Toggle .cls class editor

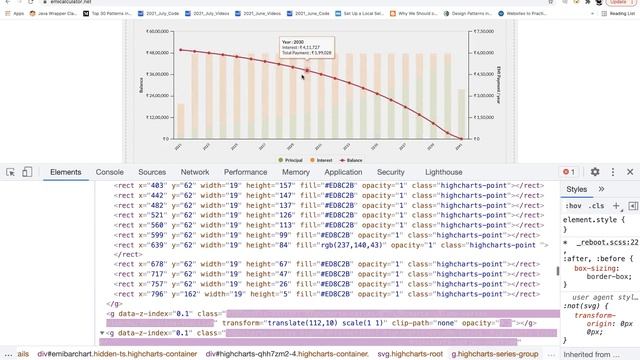coord(597,206)
